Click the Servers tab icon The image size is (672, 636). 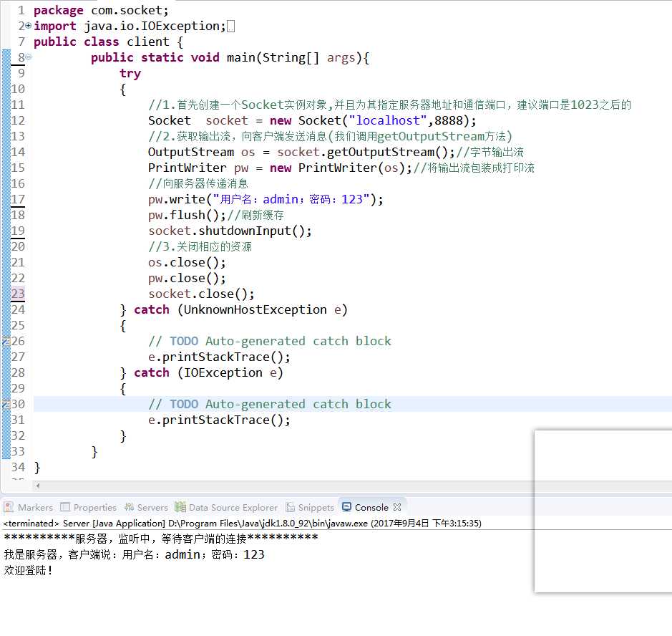(x=129, y=507)
